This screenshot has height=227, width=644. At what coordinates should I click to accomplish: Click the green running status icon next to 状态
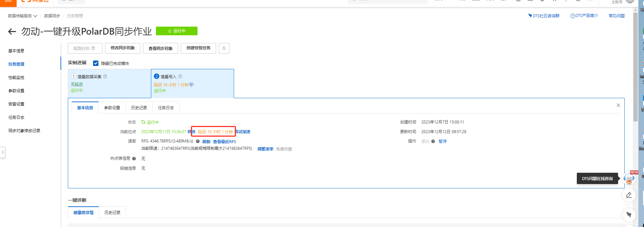pos(143,122)
